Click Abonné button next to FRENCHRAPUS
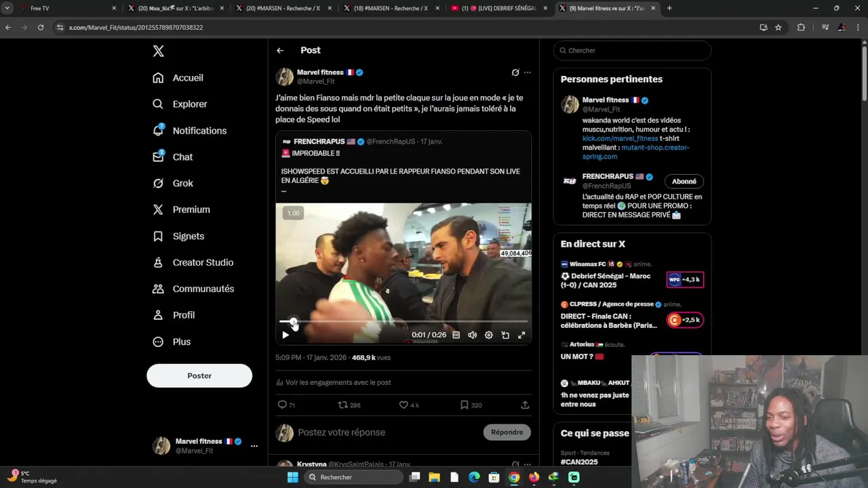868x488 pixels. coord(684,181)
